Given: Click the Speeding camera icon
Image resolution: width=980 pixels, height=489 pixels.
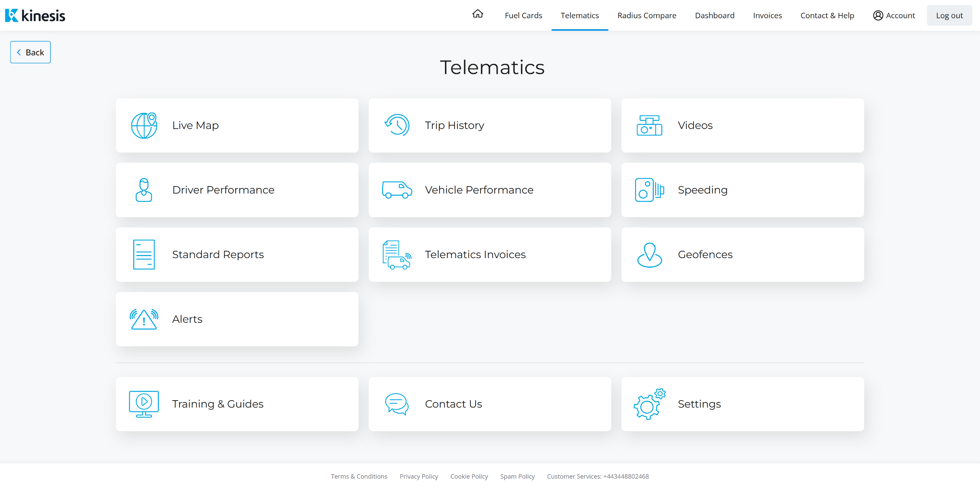Looking at the screenshot, I should point(649,190).
